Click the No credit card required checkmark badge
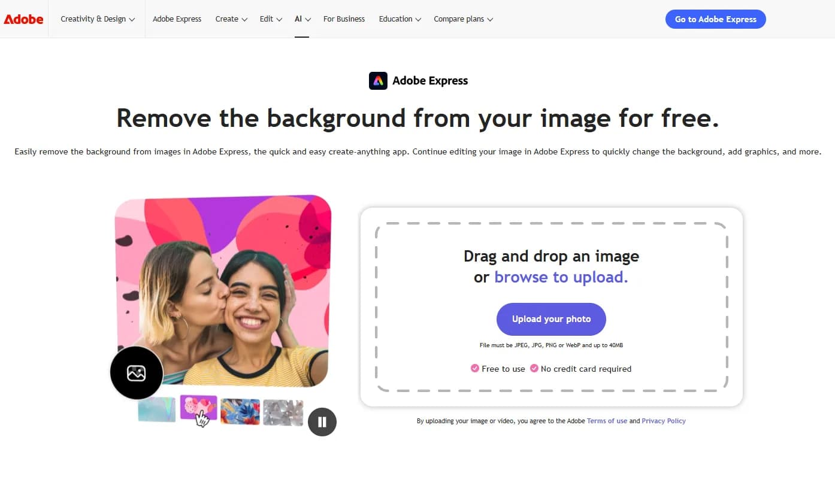Image resolution: width=835 pixels, height=504 pixels. point(534,369)
